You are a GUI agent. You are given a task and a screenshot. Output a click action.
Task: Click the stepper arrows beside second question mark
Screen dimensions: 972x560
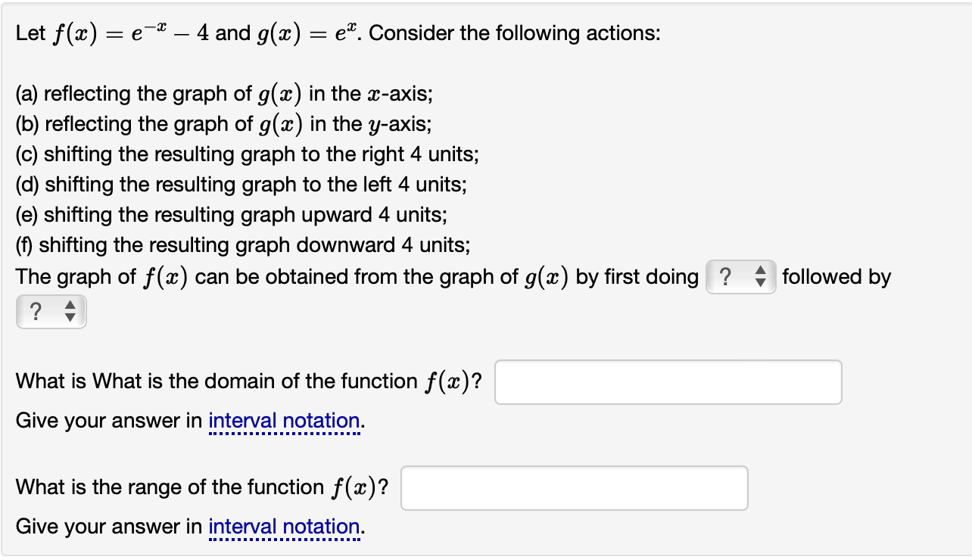72,311
